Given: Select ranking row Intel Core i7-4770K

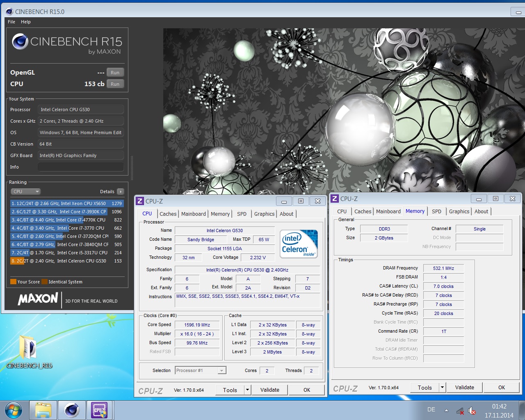Looking at the screenshot, I should 67,220.
